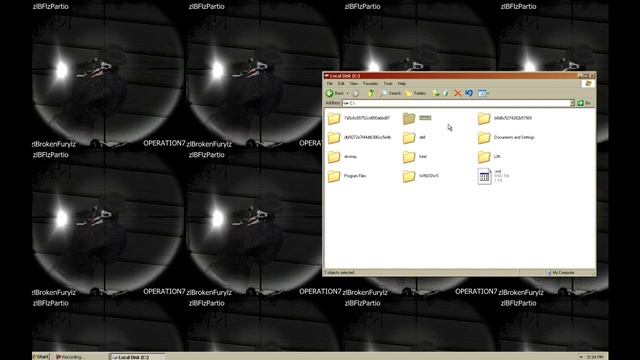Image resolution: width=640 pixels, height=360 pixels.
Task: Select the folder above Intel
Action: [414, 138]
